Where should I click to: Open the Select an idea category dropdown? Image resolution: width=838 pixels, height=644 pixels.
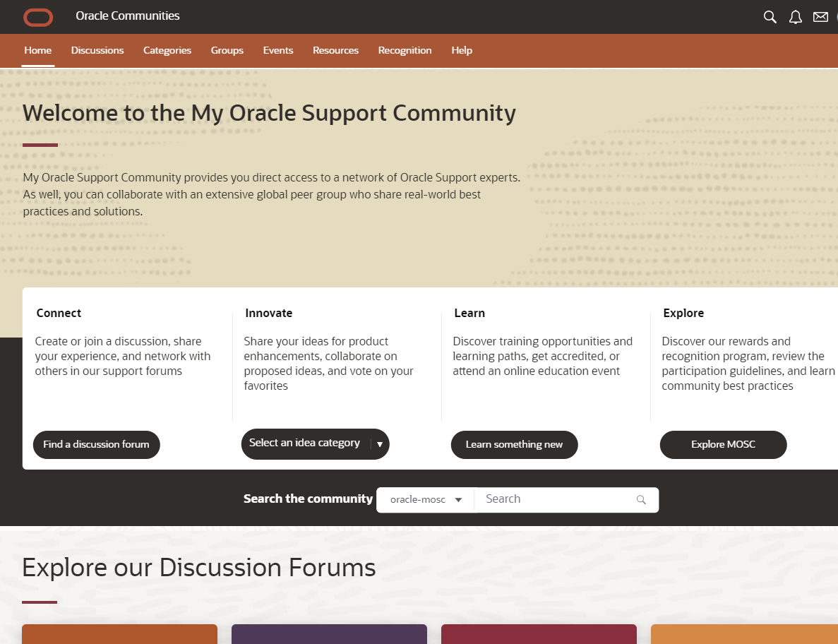(x=315, y=444)
